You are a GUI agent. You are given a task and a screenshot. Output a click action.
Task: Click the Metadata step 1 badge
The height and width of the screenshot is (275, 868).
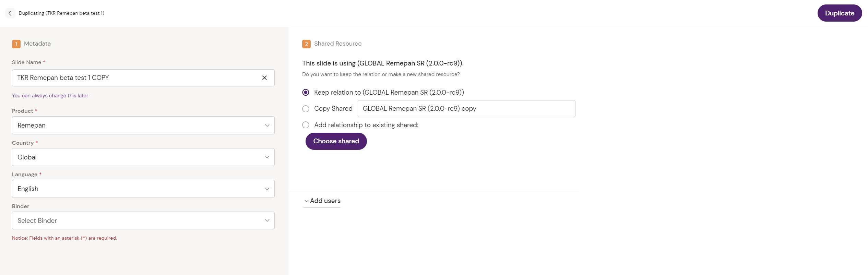(x=16, y=44)
